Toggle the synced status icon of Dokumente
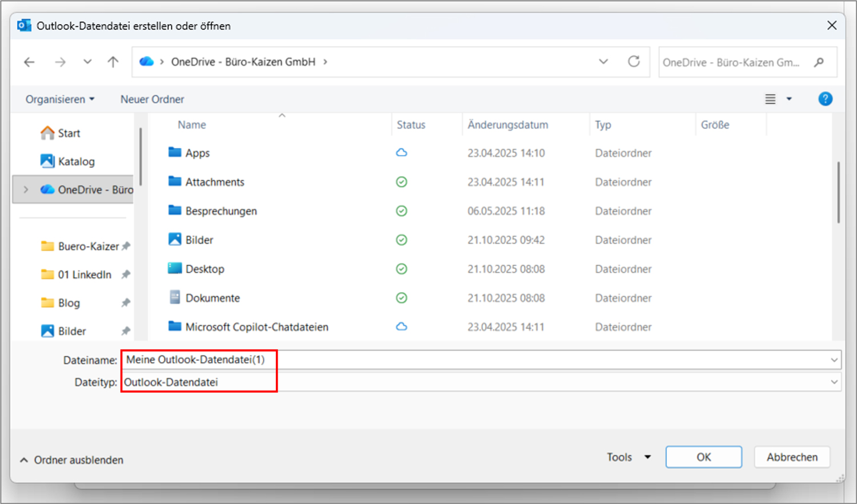The width and height of the screenshot is (857, 504). 402,297
